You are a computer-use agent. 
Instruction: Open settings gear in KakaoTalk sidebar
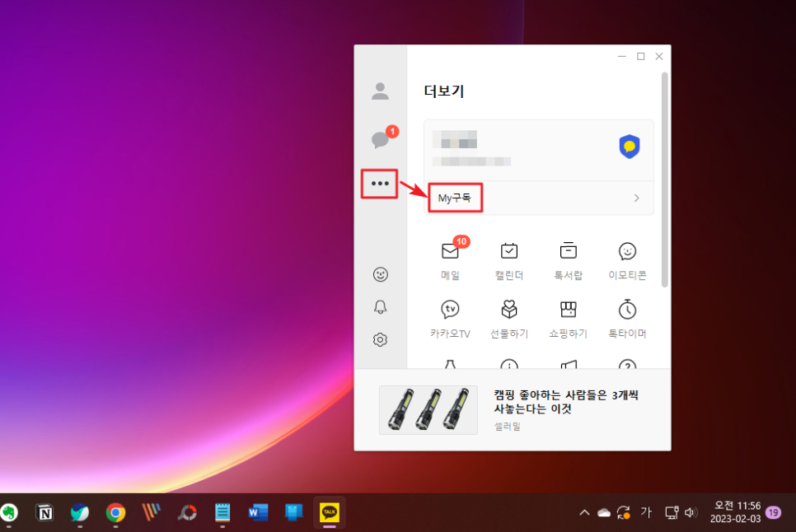pyautogui.click(x=380, y=339)
